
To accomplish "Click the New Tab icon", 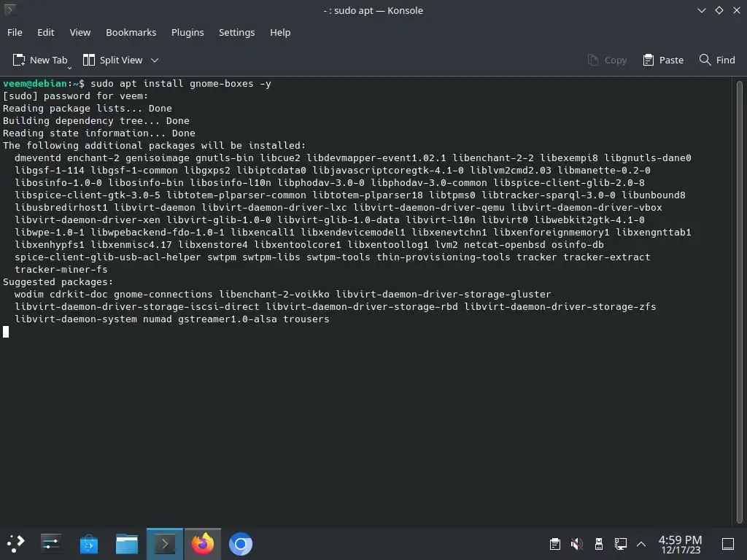I will coord(18,60).
